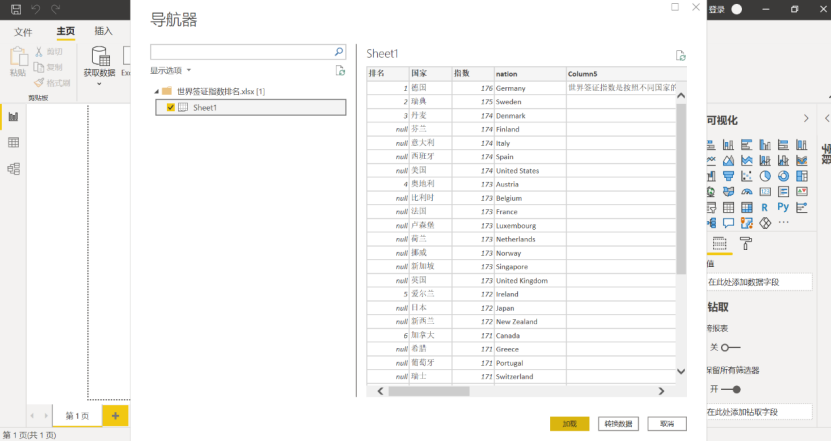Select the clustered bar chart visual
Image resolution: width=831 pixels, height=442 pixels.
pos(747,145)
